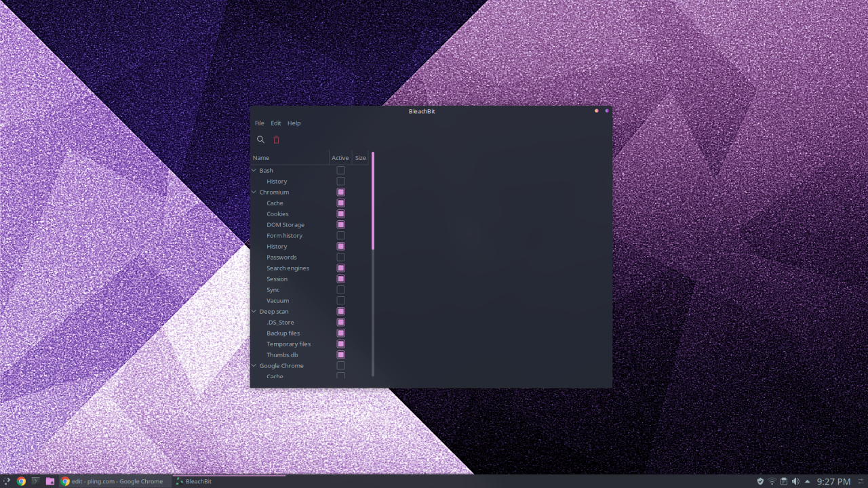
Task: Click the orange BleachBit window button
Action: (x=597, y=110)
